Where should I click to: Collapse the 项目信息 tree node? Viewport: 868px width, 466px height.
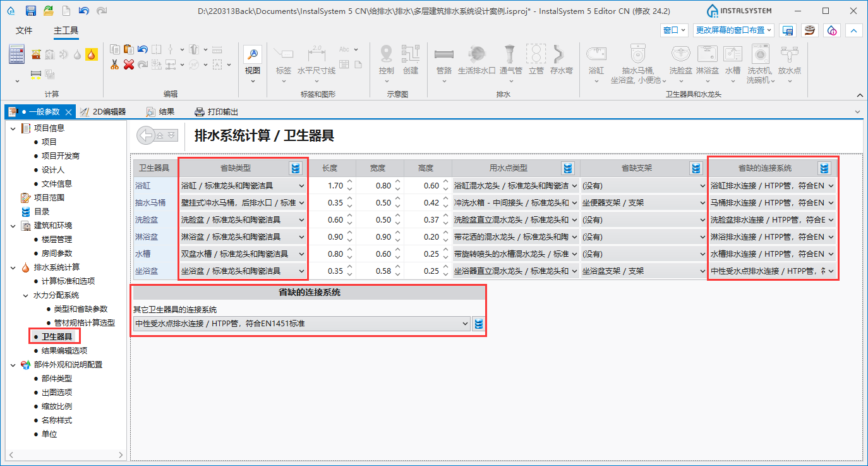13,128
